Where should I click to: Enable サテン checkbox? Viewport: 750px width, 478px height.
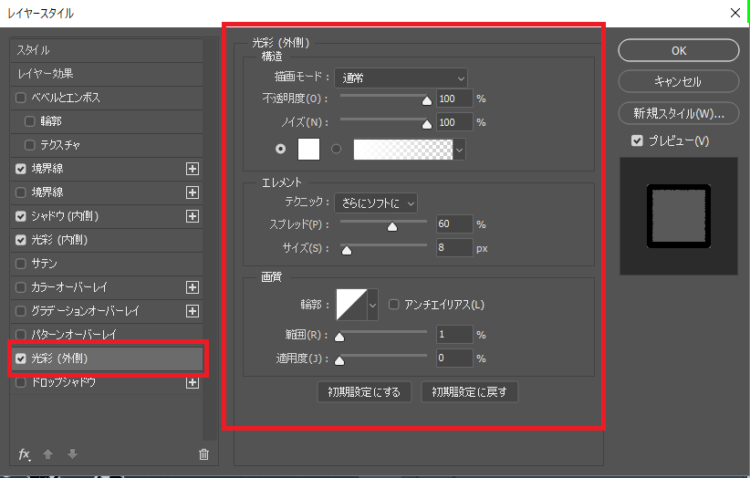click(21, 264)
